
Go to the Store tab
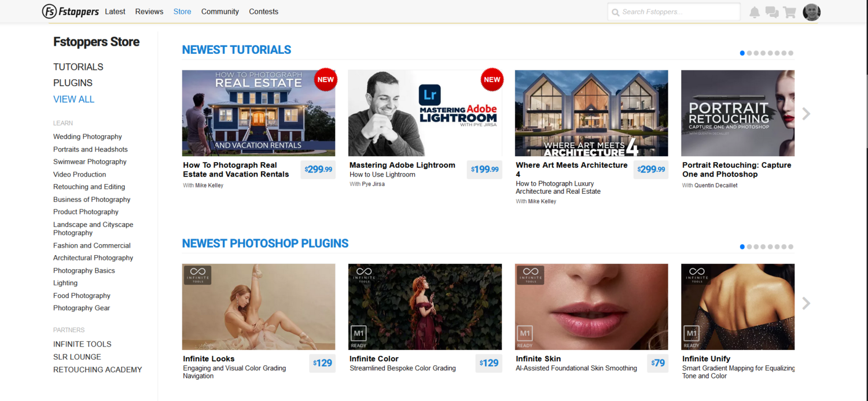pos(182,12)
